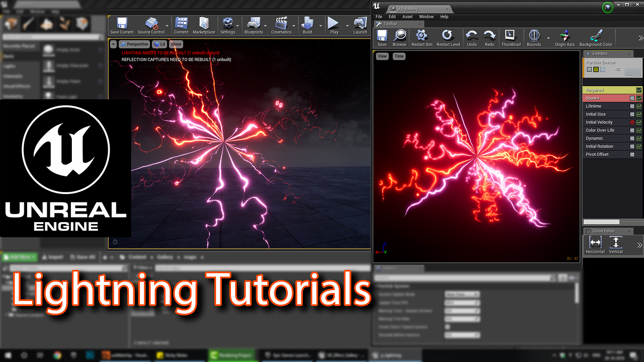Image resolution: width=644 pixels, height=362 pixels.
Task: Click the graph icon on the Spawn module
Action: pos(639,98)
